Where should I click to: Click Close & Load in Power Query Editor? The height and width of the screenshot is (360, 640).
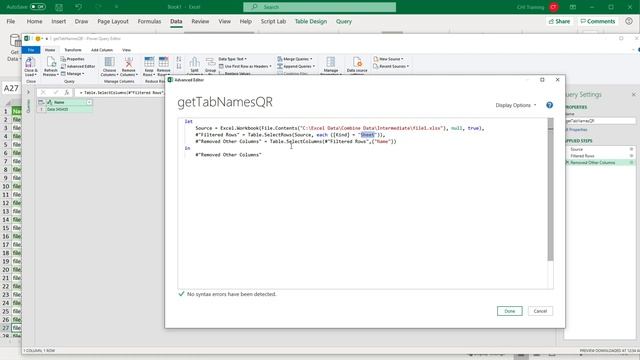pos(30,67)
